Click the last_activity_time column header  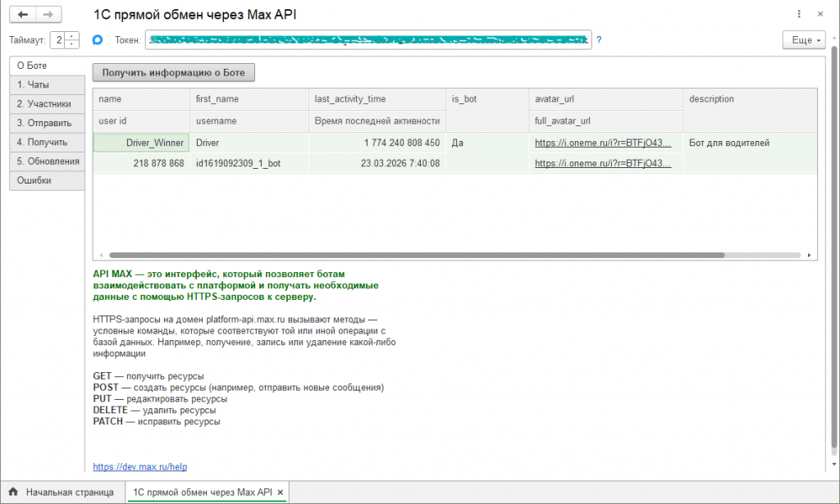(377, 99)
